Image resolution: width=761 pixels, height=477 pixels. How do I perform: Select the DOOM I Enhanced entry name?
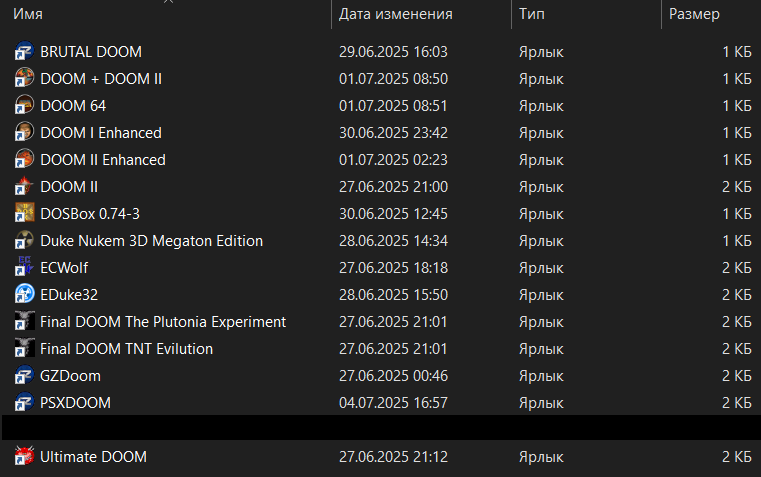[101, 133]
